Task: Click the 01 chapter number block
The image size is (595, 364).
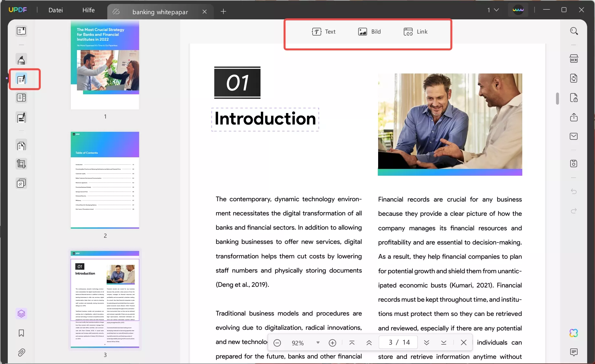Action: (x=237, y=83)
